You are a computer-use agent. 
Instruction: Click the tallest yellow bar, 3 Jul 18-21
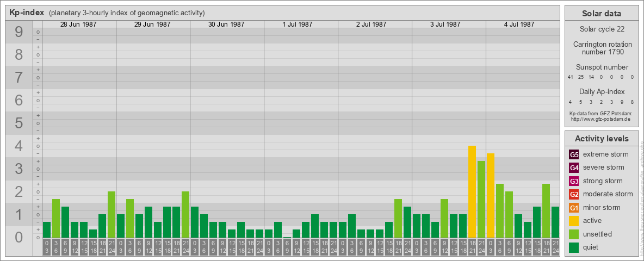coord(472,191)
